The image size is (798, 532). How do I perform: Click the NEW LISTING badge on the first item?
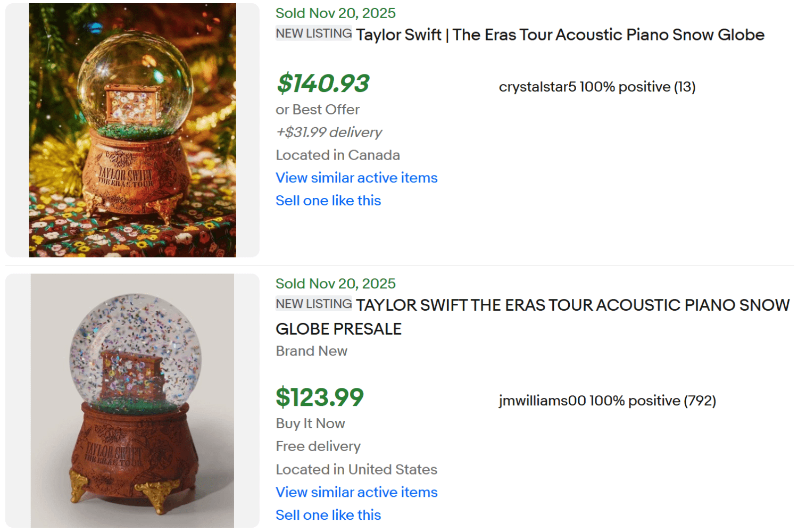313,33
